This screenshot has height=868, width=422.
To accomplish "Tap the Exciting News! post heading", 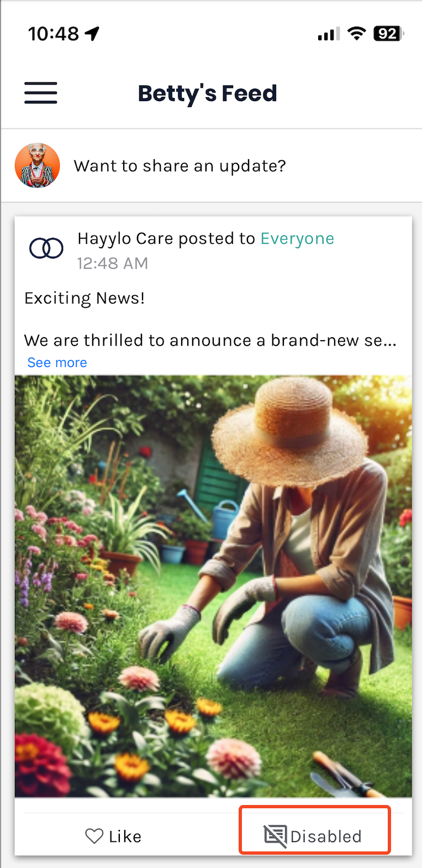I will [x=85, y=298].
